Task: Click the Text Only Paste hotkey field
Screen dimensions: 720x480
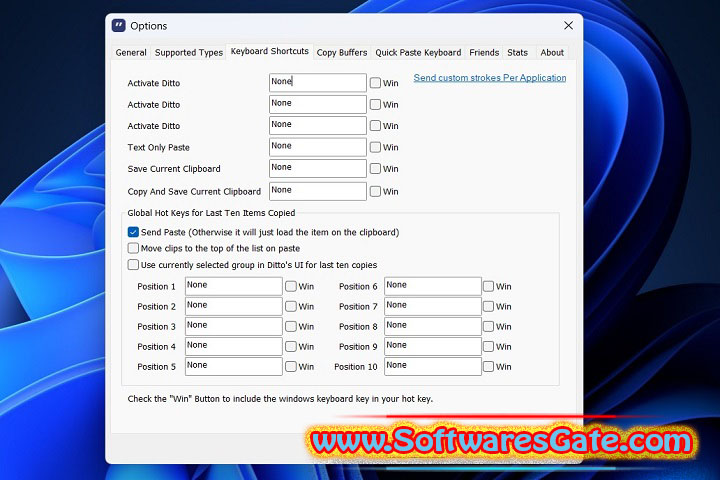Action: point(318,147)
